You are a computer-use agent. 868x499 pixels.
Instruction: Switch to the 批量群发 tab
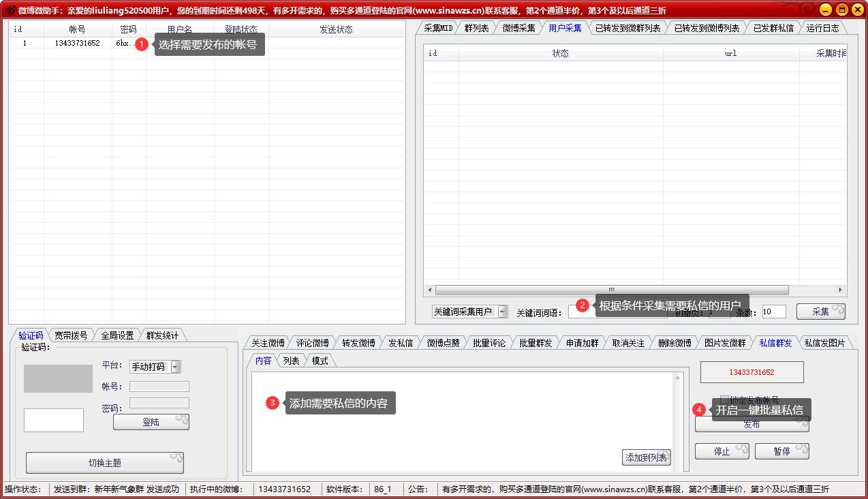[x=536, y=343]
